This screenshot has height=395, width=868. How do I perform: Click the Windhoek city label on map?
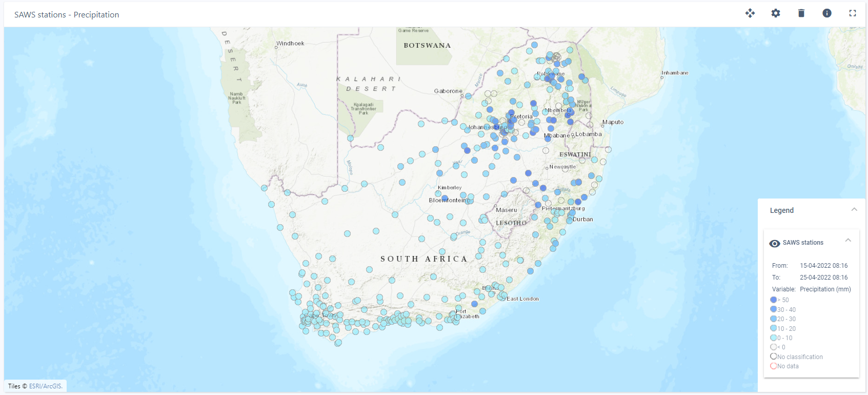pos(290,44)
